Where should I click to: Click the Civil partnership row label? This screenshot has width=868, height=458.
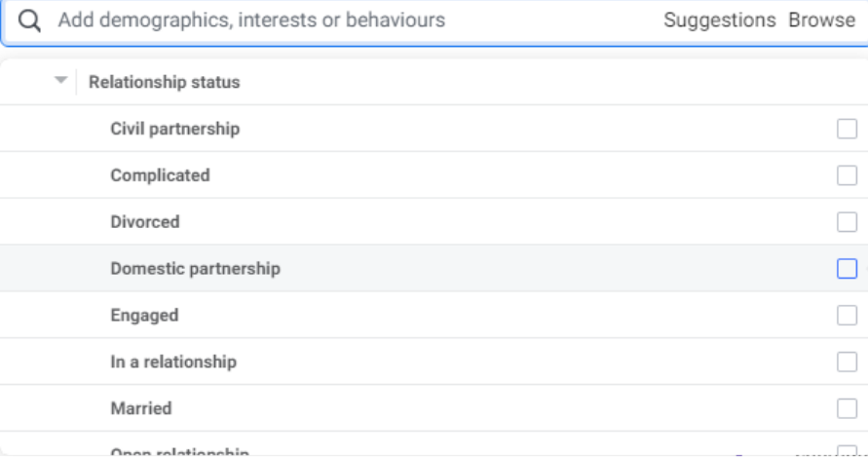[174, 129]
